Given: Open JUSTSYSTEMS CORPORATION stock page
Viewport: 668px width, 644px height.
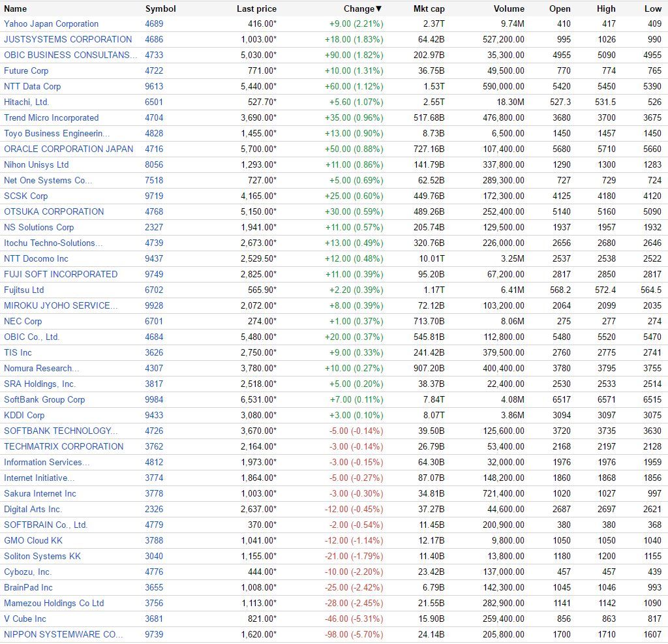Looking at the screenshot, I should point(68,40).
